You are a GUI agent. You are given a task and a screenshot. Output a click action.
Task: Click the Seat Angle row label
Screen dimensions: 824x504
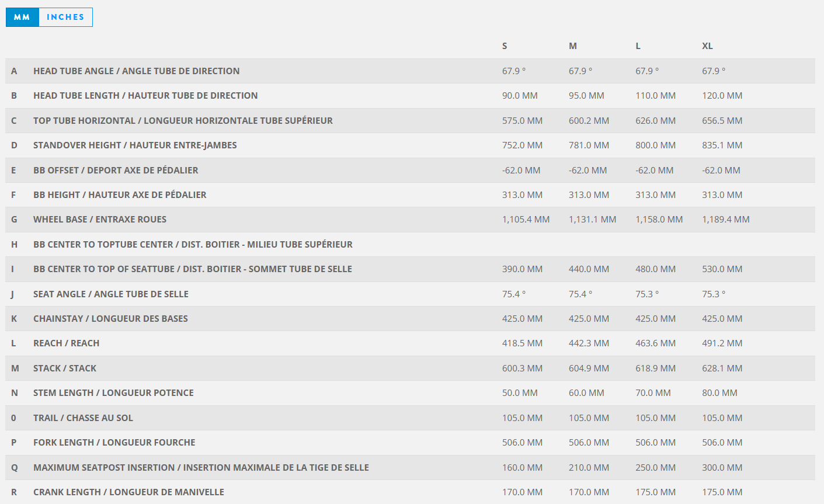[111, 294]
